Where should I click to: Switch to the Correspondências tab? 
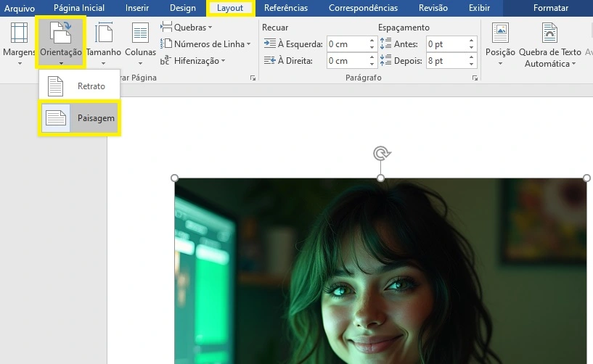point(363,8)
